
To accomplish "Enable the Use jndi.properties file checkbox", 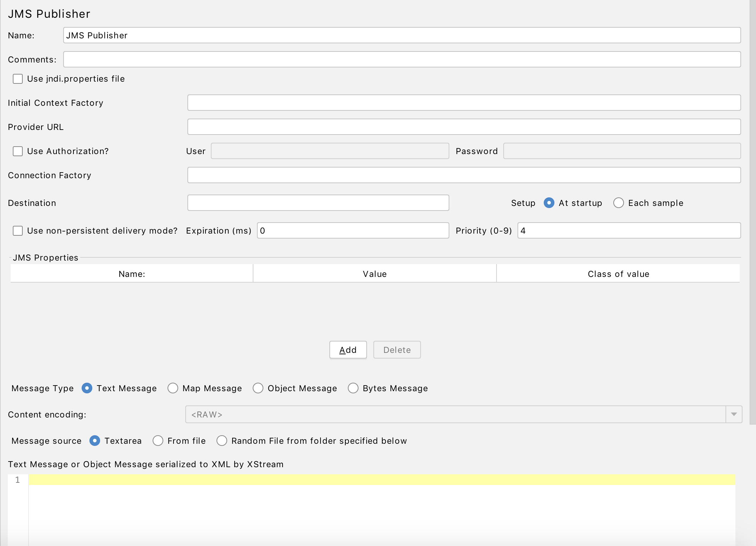I will pyautogui.click(x=18, y=79).
